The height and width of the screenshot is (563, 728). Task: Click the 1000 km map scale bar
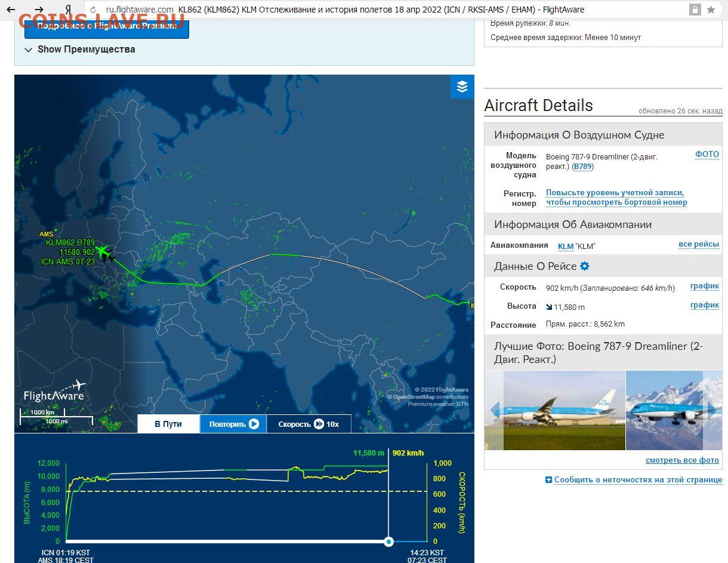pos(43,413)
